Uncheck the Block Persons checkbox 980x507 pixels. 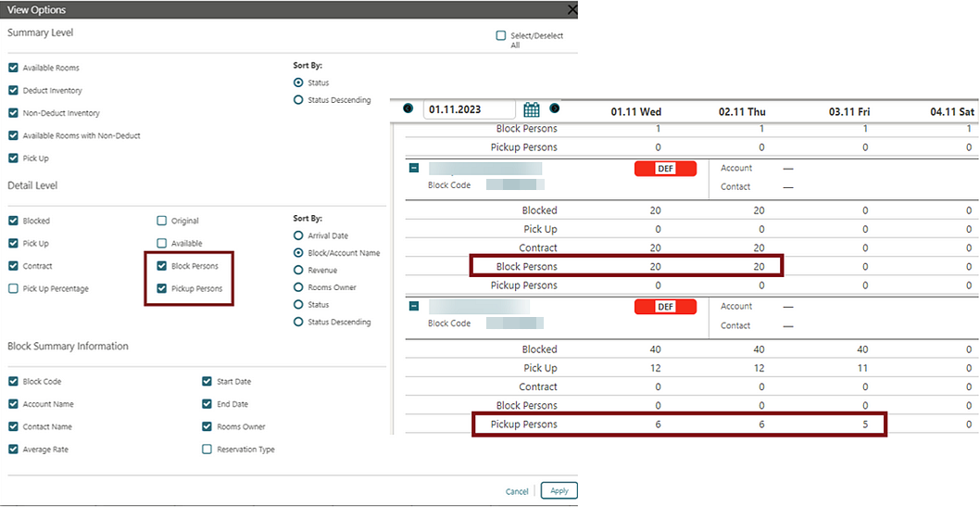pos(162,266)
